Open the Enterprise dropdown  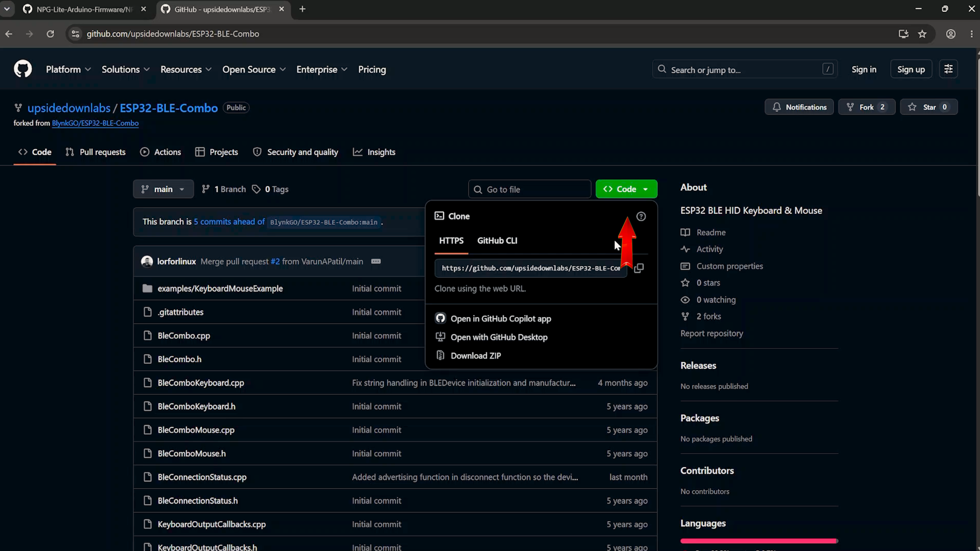pyautogui.click(x=322, y=69)
